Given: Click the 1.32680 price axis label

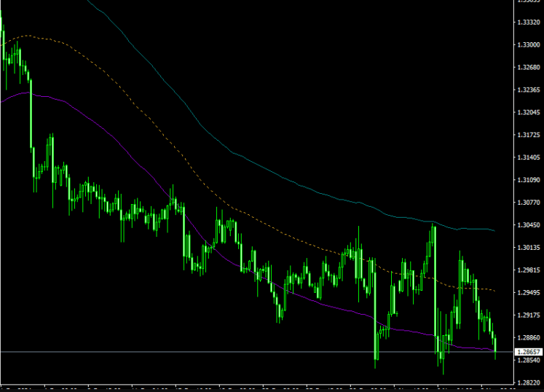Looking at the screenshot, I should [x=529, y=67].
